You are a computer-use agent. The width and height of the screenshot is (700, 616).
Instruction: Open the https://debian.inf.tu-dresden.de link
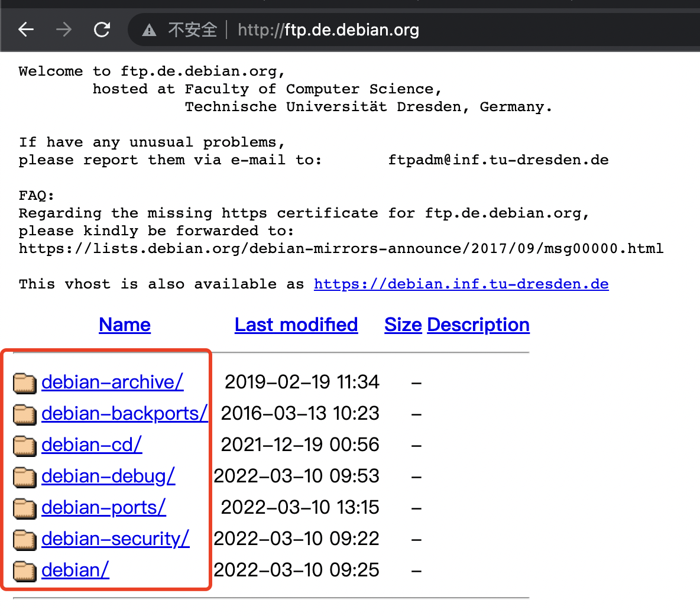(461, 284)
